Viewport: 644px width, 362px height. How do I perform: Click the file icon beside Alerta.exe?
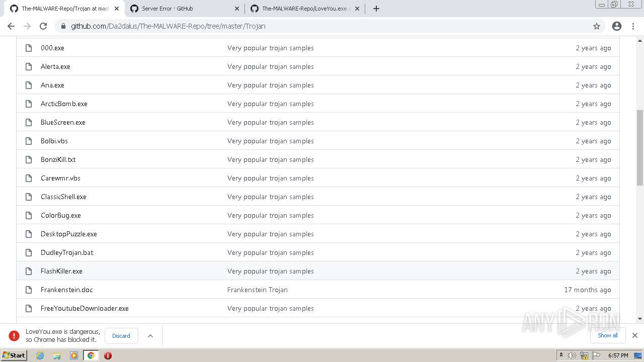(x=29, y=66)
